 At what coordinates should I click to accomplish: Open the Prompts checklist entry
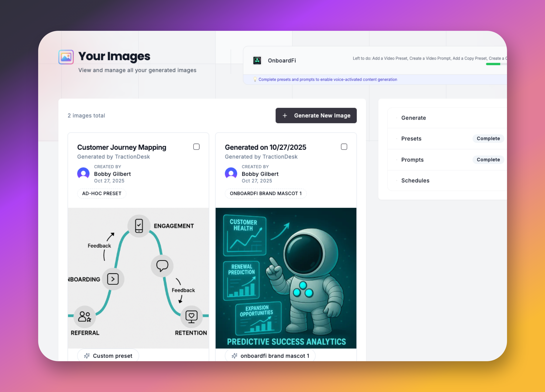point(412,159)
